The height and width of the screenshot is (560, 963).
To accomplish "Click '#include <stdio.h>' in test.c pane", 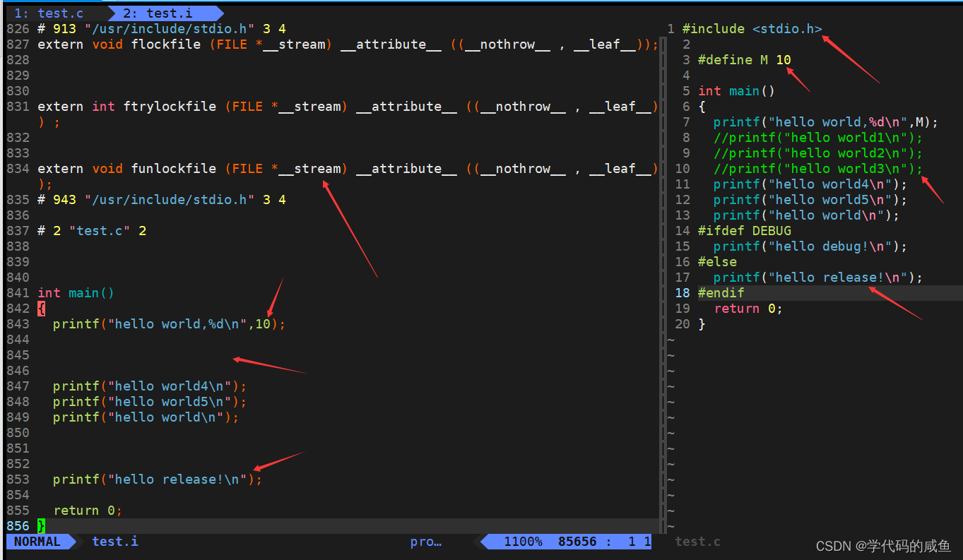I will [752, 29].
